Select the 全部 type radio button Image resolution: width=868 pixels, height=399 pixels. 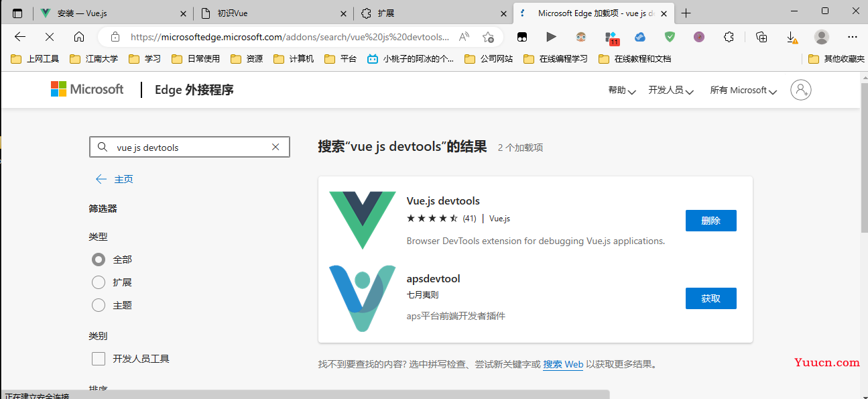[x=99, y=260]
